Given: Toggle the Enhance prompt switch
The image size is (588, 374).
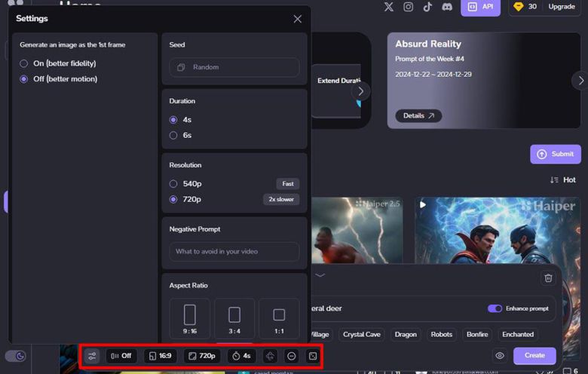Looking at the screenshot, I should click(495, 308).
